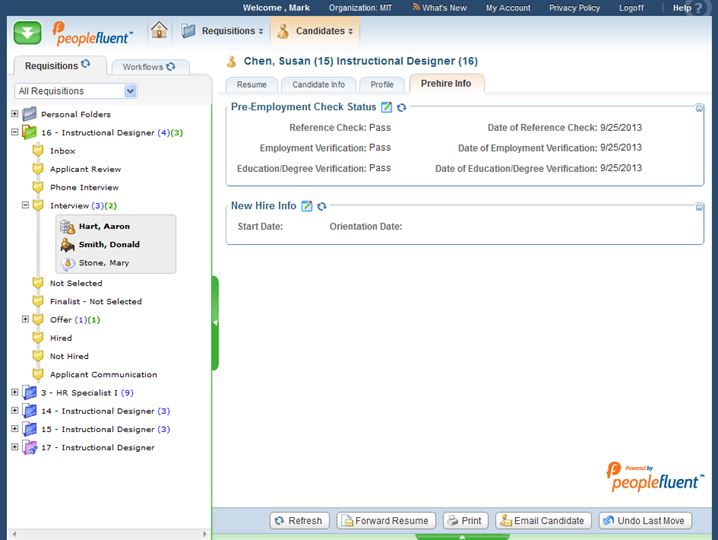Switch to the Candidate Info tab
This screenshot has width=718, height=540.
coord(318,85)
